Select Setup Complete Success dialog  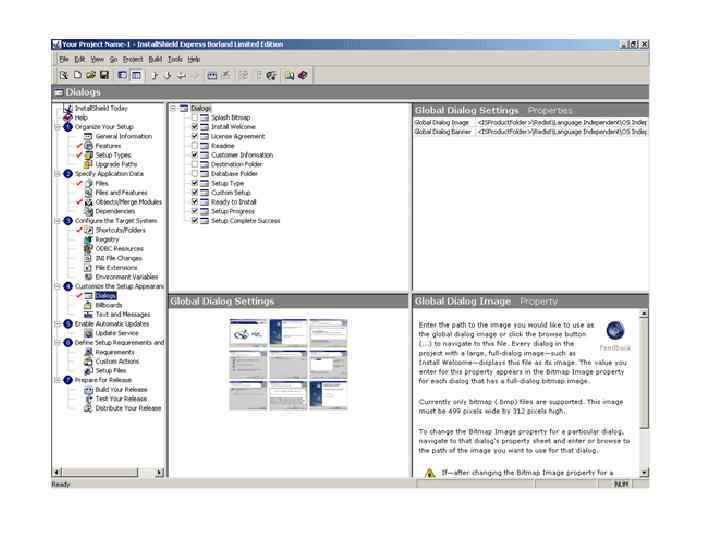(245, 221)
